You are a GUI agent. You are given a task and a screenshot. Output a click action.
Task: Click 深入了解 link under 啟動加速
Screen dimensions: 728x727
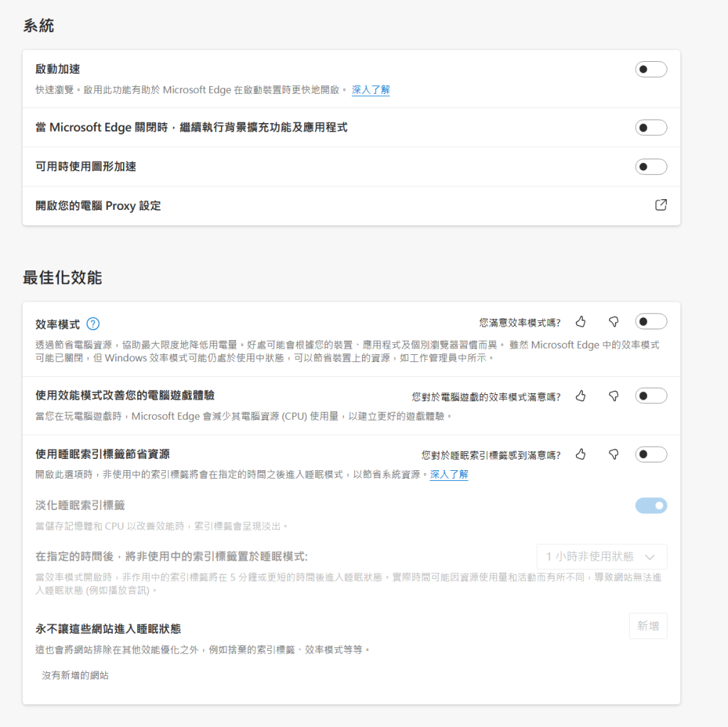pyautogui.click(x=370, y=90)
